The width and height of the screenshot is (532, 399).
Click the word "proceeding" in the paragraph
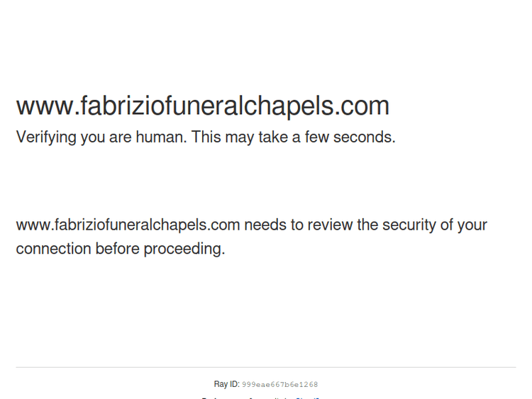(184, 249)
